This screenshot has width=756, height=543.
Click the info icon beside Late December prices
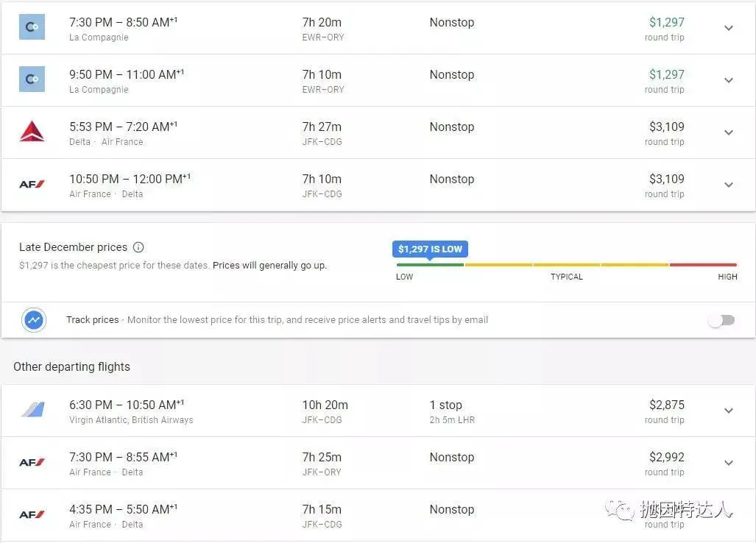point(138,247)
